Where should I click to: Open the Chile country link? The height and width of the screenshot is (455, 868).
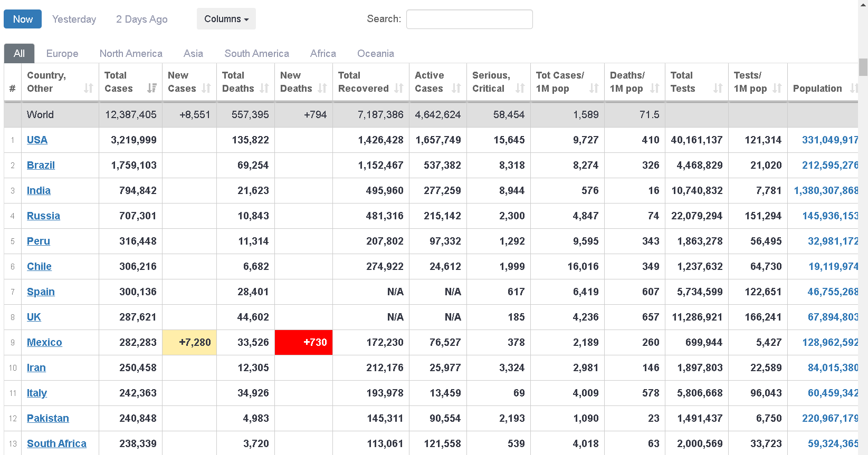pos(39,266)
